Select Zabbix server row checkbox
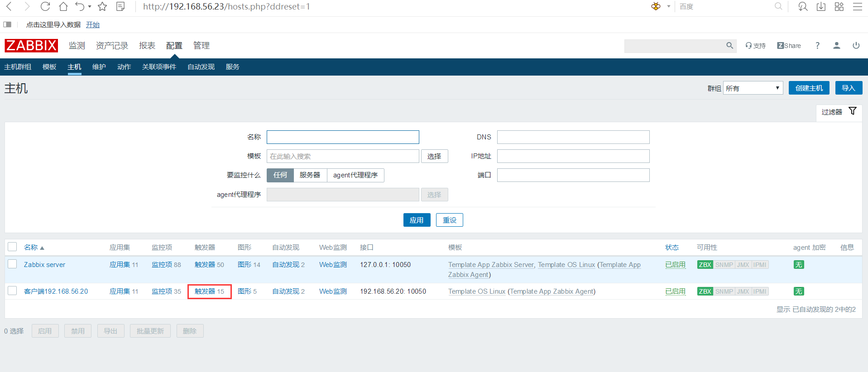Screen dimensions: 868x372 pyautogui.click(x=12, y=264)
